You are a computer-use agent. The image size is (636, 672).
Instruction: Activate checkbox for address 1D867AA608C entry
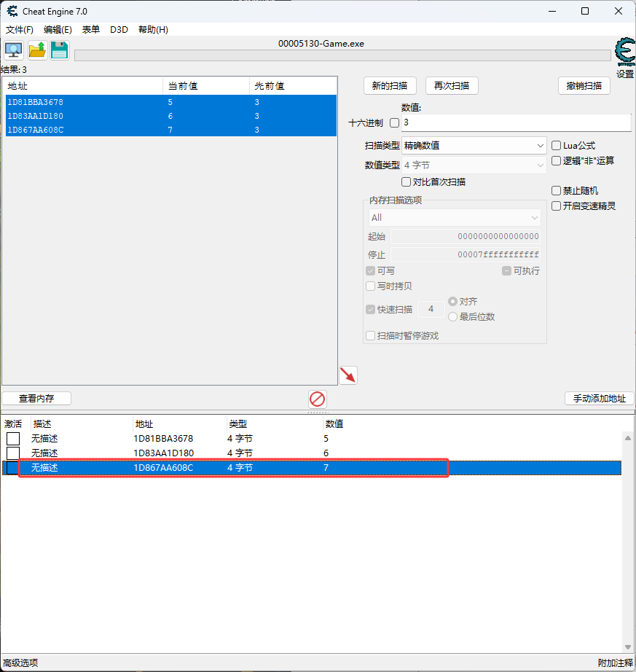point(12,468)
